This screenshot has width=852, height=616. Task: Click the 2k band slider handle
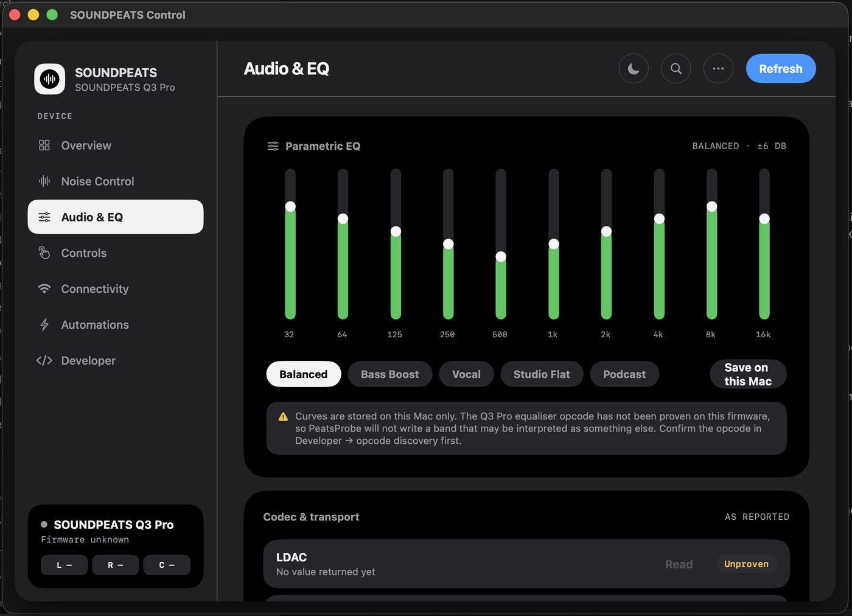click(606, 231)
